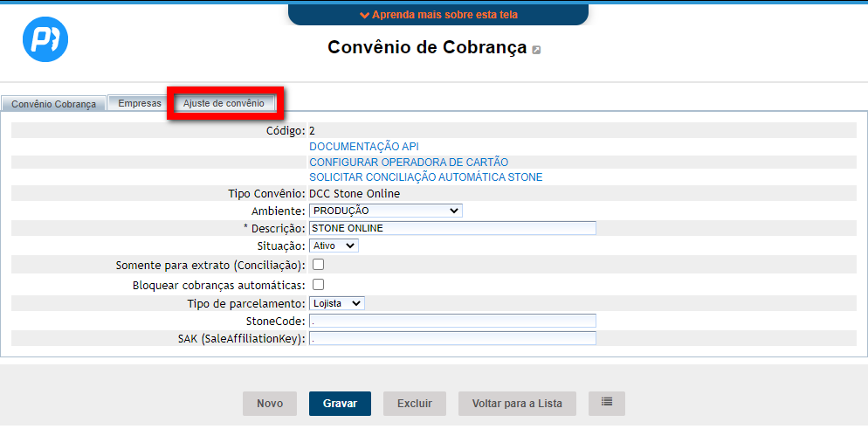Open the DOCUMENTAÇÃO API link

[x=370, y=147]
